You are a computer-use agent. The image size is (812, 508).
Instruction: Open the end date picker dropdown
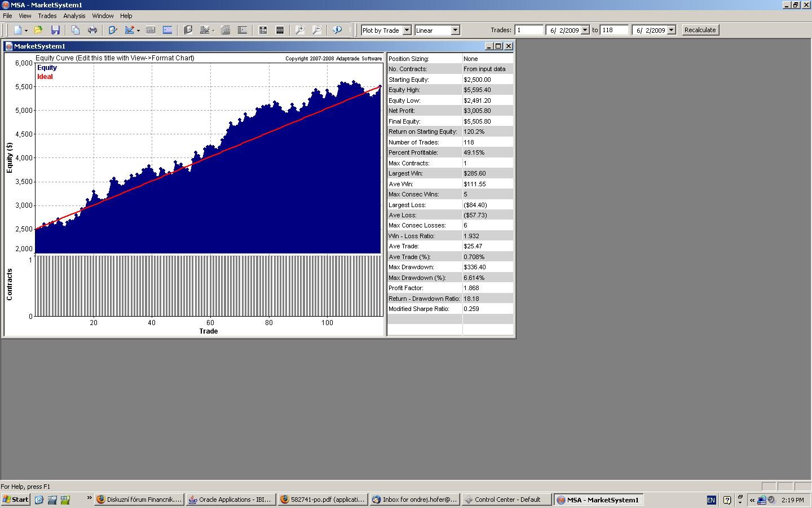click(671, 30)
